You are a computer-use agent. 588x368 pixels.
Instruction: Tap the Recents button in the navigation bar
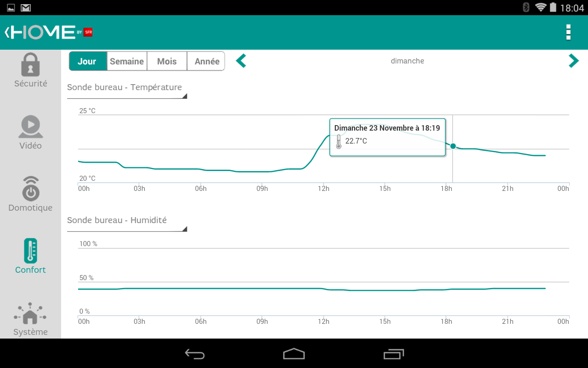tap(393, 354)
